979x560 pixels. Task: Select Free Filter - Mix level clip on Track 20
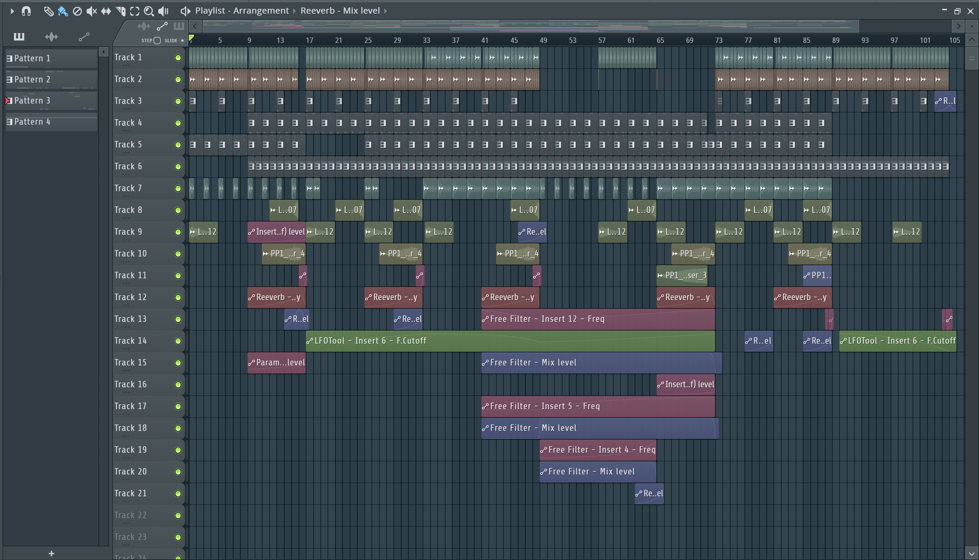point(598,471)
